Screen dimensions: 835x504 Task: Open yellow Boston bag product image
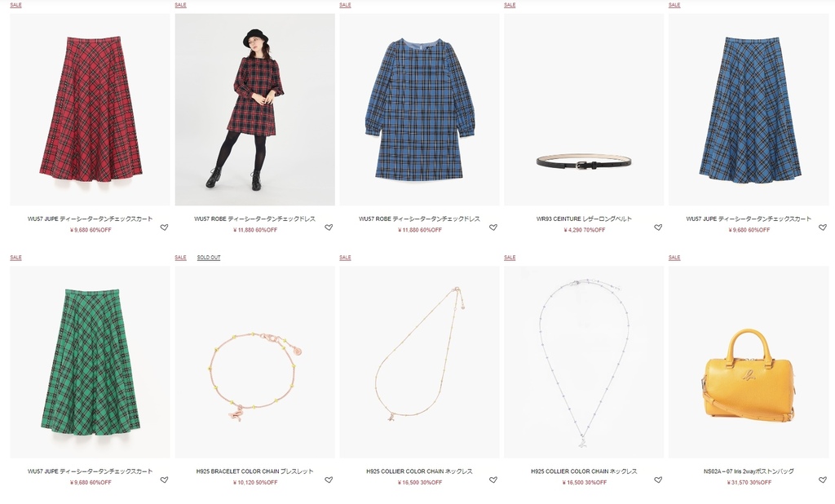coord(749,362)
